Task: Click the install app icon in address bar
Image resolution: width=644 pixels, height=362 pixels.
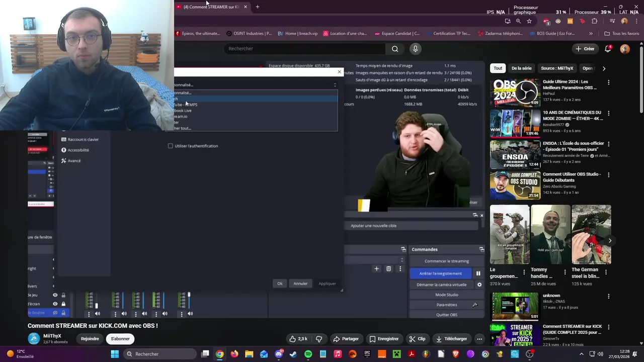Action: coord(508,21)
